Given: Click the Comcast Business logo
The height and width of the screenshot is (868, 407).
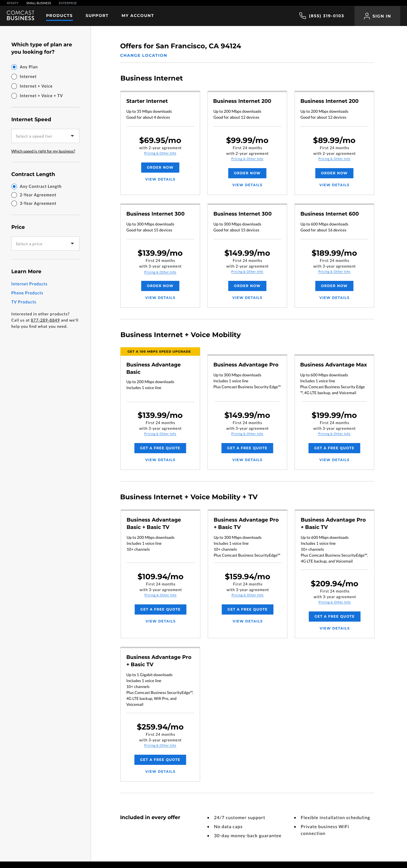Looking at the screenshot, I should click(21, 16).
